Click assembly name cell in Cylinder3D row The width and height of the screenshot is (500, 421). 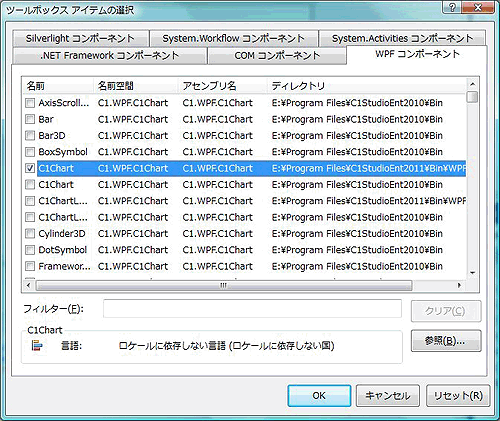pos(218,234)
